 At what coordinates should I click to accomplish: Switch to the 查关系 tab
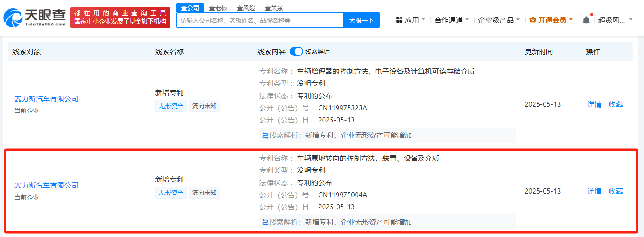[274, 8]
